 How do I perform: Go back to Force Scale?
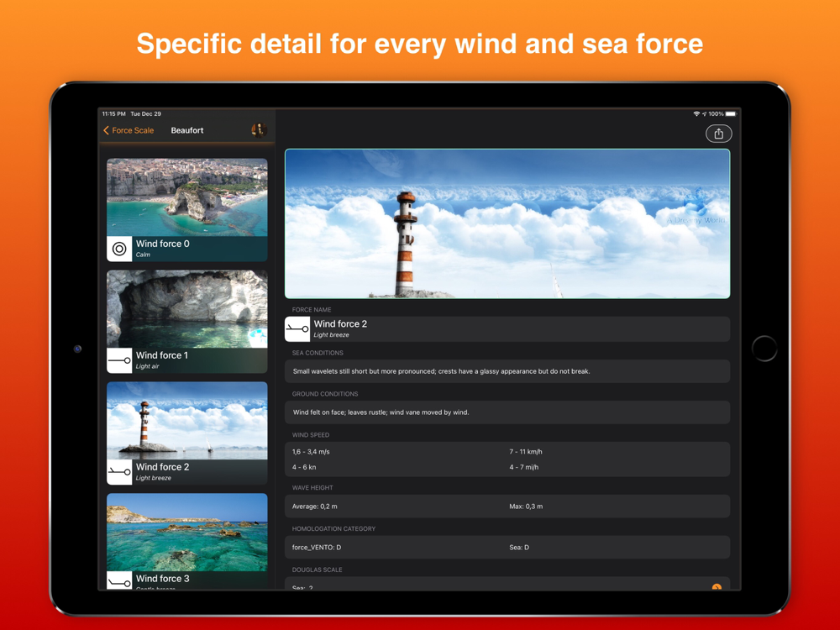coord(129,130)
